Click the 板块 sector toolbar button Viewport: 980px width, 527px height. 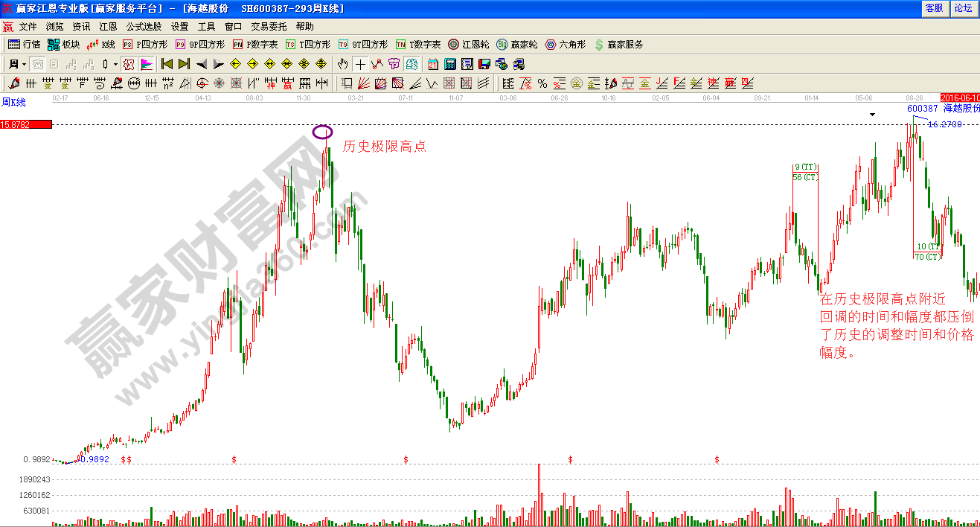click(63, 45)
